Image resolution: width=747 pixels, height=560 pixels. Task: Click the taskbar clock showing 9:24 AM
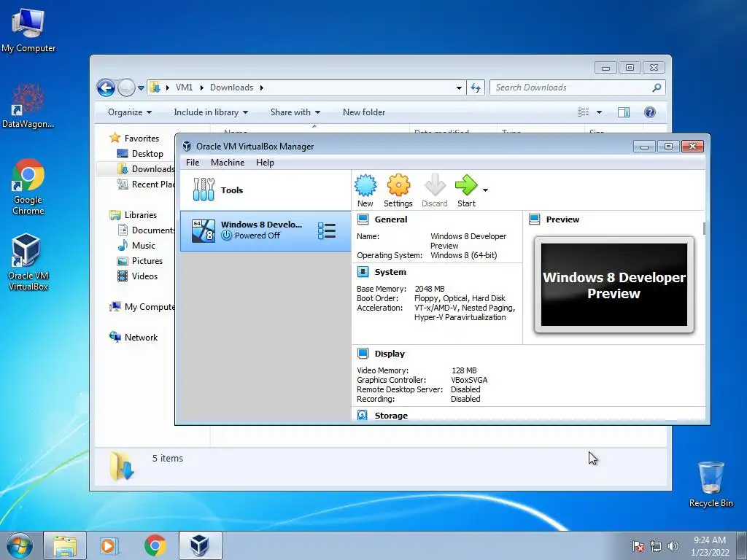710,545
